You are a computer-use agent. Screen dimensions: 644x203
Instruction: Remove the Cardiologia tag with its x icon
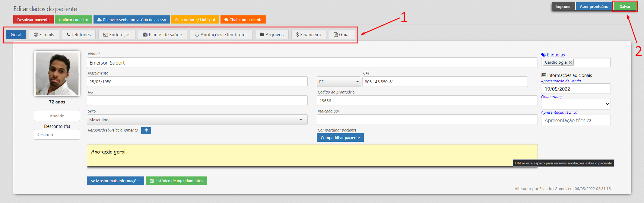coord(570,62)
